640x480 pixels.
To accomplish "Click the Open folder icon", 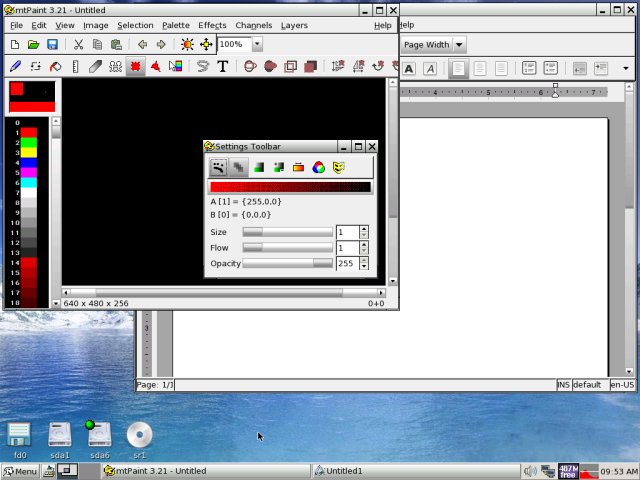I will [33, 45].
